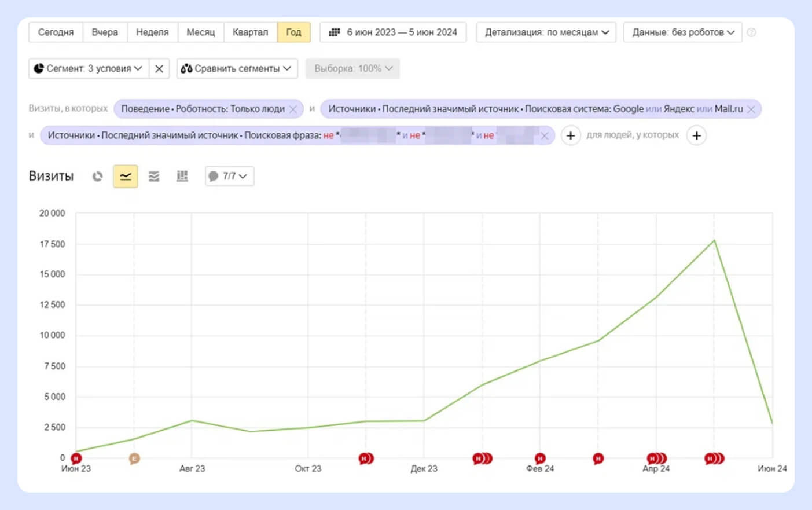Add a condition for people with plus
This screenshot has width=812, height=510.
point(696,135)
